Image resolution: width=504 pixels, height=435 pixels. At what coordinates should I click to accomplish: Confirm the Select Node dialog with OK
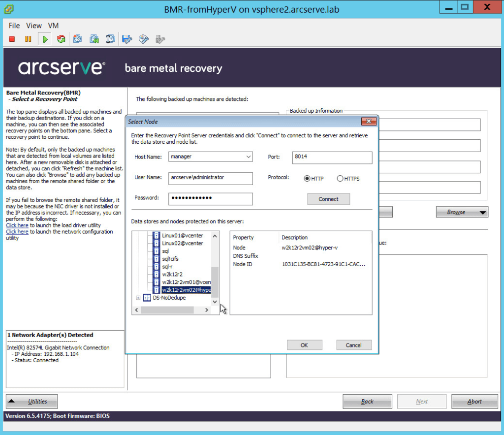point(304,345)
